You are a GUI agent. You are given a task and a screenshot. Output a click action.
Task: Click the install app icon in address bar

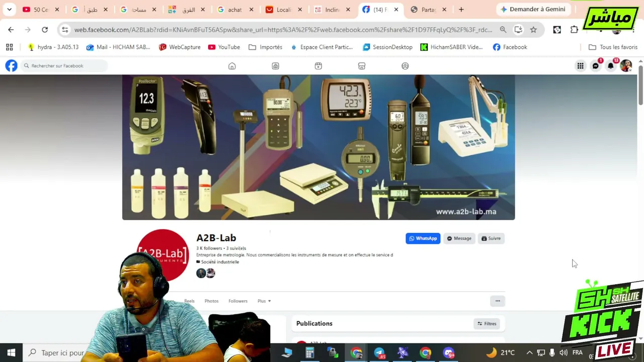coord(518,30)
